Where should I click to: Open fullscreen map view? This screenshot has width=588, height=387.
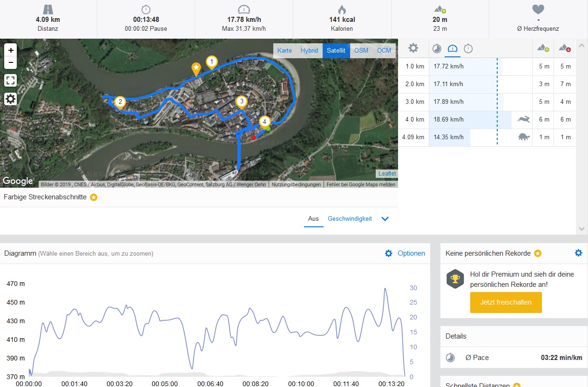(11, 80)
